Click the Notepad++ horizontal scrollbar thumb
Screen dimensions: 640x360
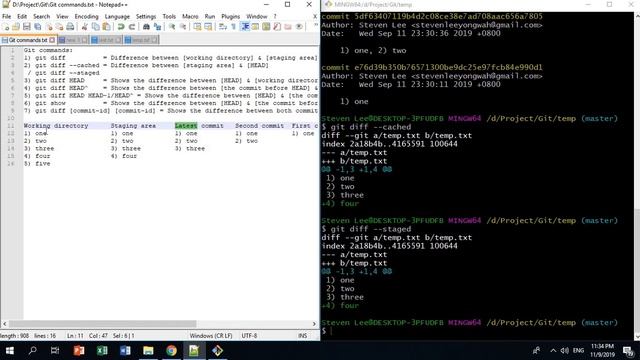tap(102, 324)
